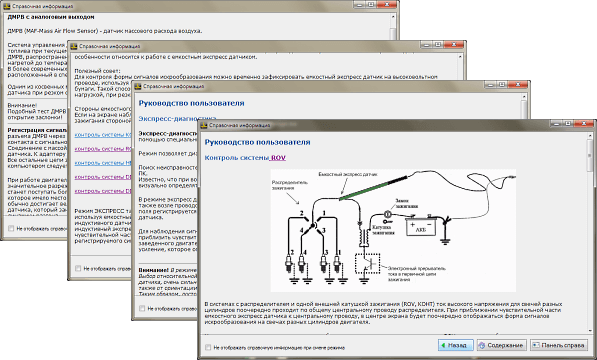Click the scroll up arrow in the rearmost window
The image size is (597, 360).
393,18
